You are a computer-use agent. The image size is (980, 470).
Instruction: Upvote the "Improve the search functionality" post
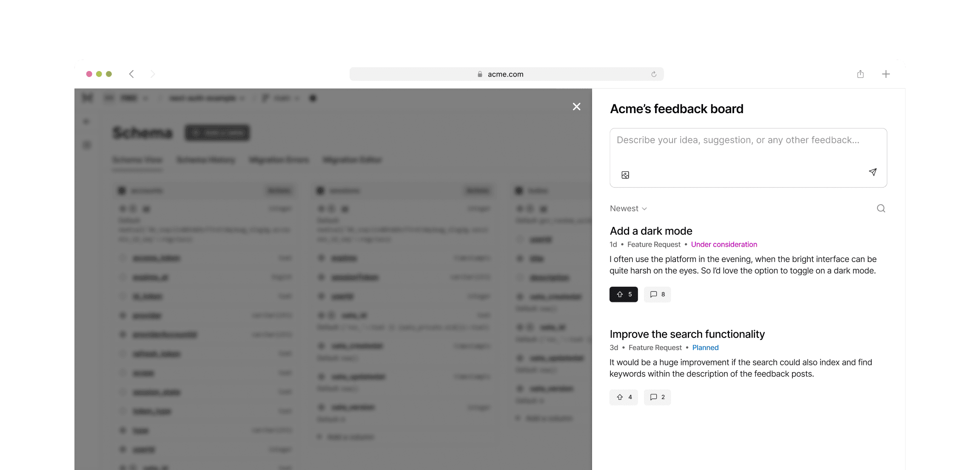tap(624, 397)
